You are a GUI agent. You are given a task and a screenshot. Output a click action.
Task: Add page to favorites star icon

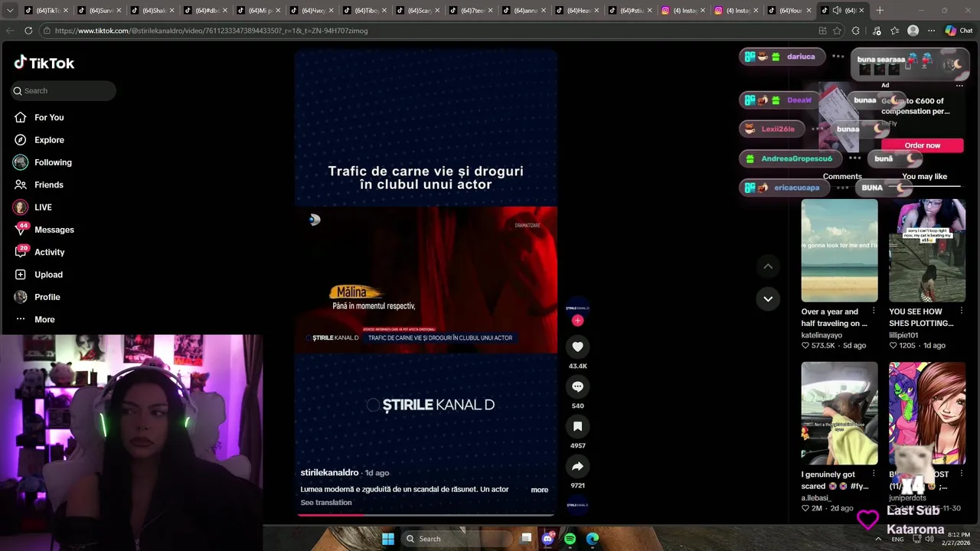837,31
